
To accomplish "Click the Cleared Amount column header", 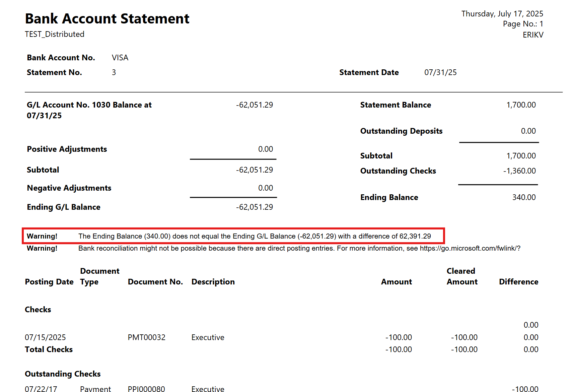I will [x=462, y=276].
